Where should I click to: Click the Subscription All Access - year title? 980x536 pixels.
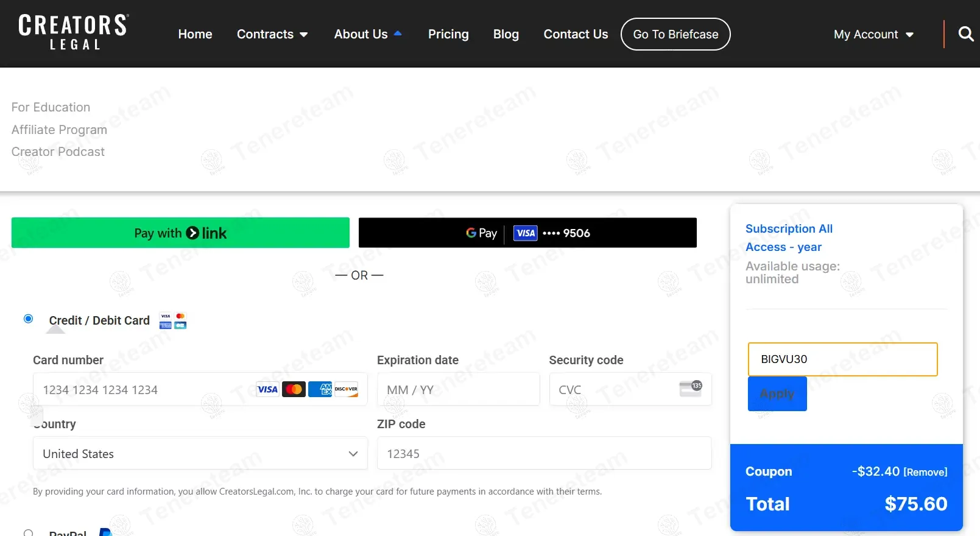pyautogui.click(x=789, y=238)
